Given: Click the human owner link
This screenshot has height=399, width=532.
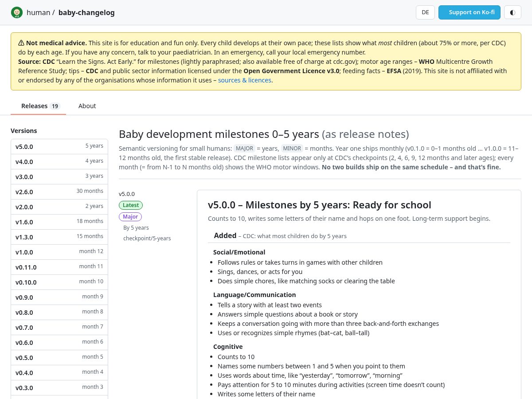Looking at the screenshot, I should [38, 12].
